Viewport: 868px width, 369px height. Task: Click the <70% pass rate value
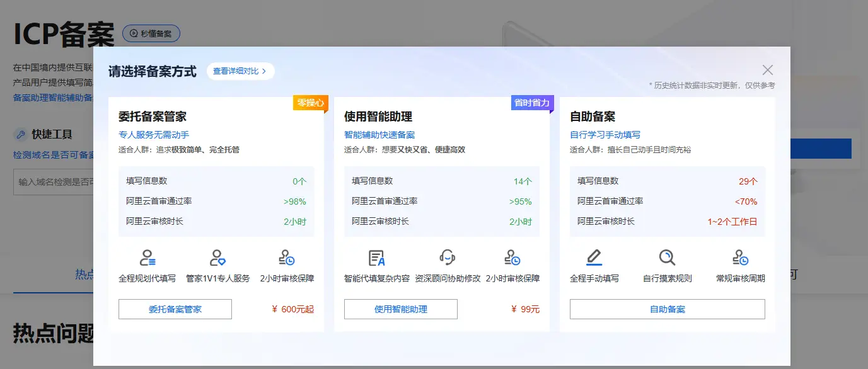click(746, 202)
